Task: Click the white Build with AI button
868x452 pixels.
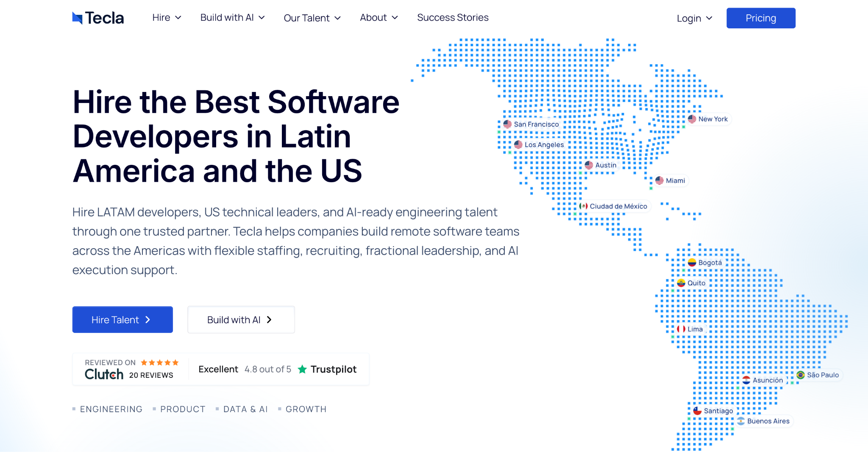Action: [x=241, y=320]
